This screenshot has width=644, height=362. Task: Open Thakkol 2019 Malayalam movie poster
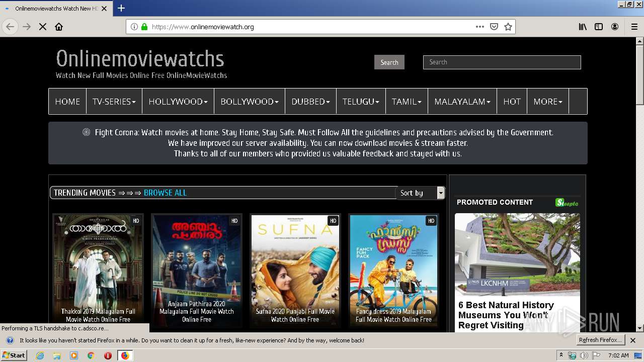pos(98,270)
